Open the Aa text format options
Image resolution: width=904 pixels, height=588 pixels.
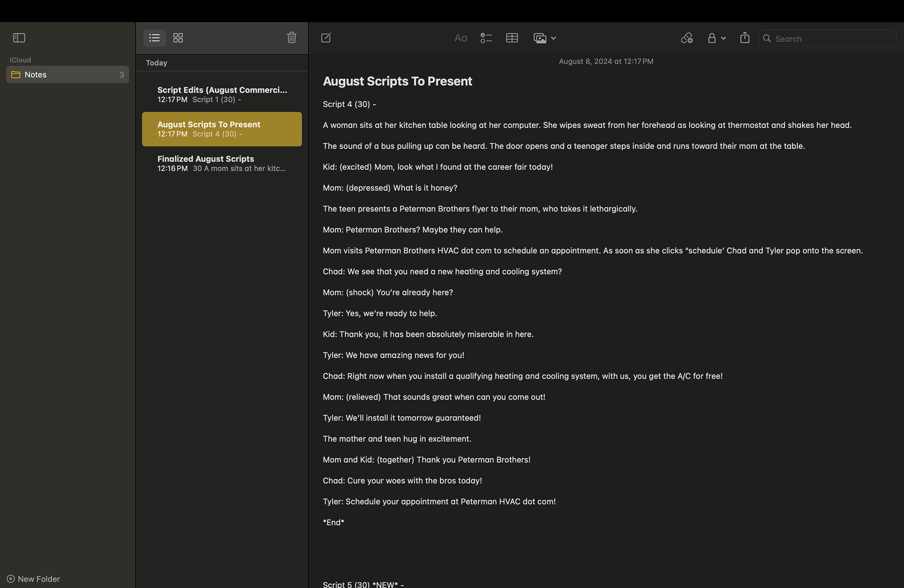point(460,38)
